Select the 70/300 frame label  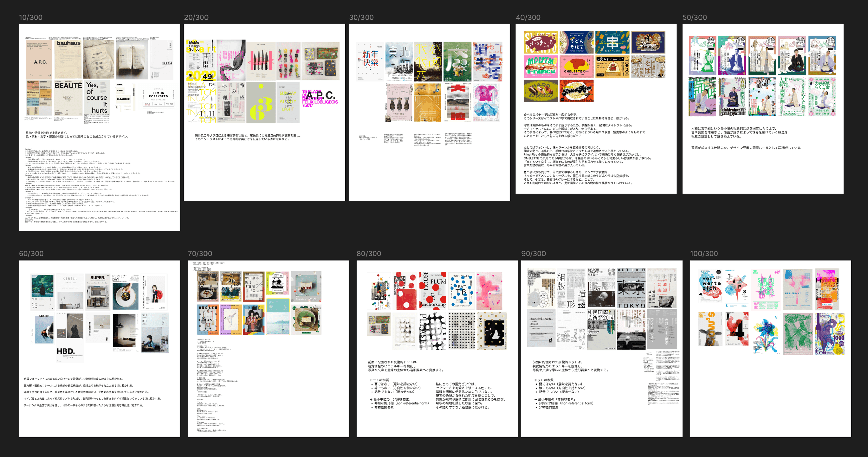coord(200,253)
